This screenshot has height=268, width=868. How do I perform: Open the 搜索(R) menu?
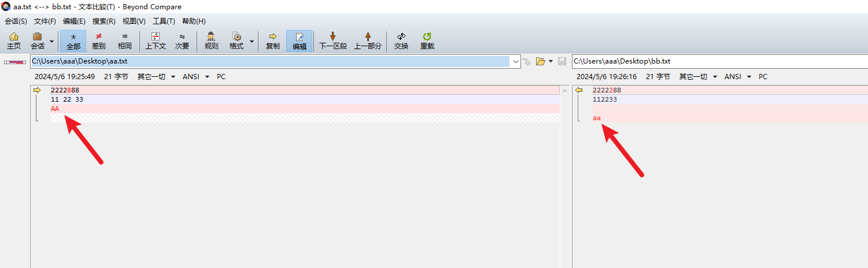pos(104,21)
